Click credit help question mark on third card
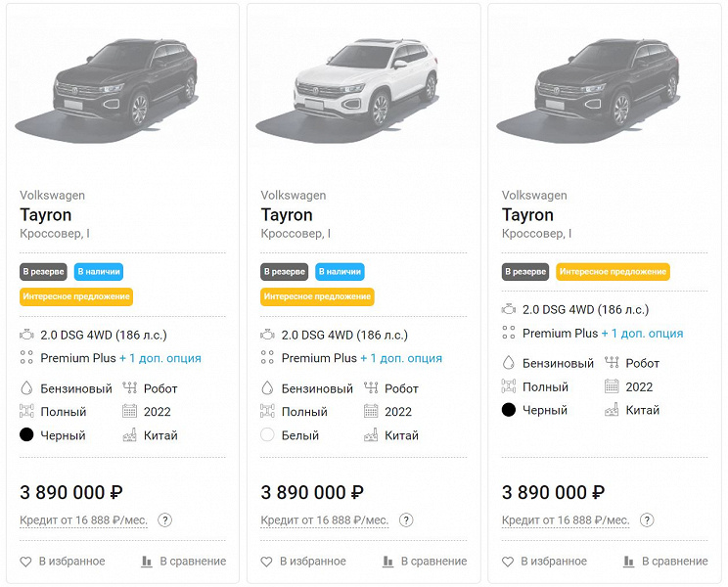Viewport: 728px width, 587px height. pyautogui.click(x=647, y=520)
